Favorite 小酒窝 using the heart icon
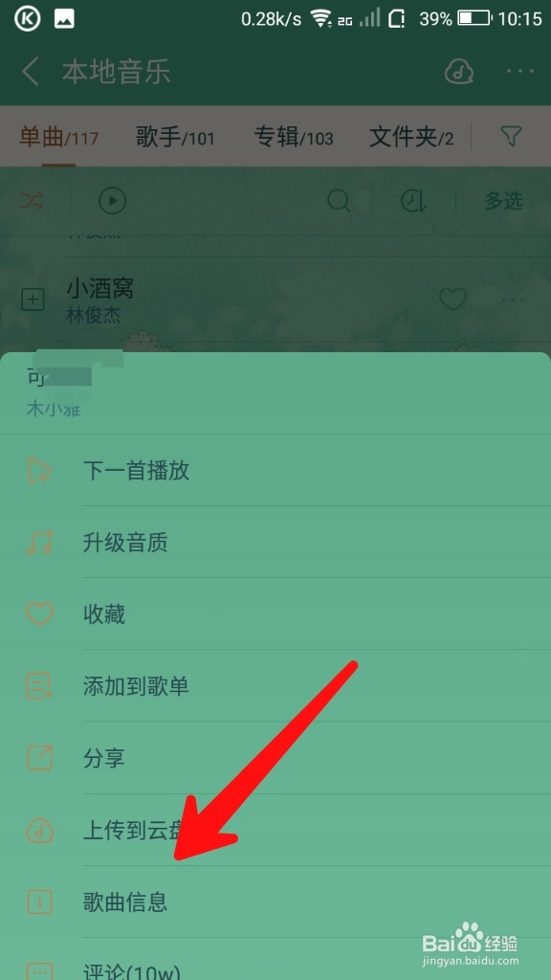This screenshot has width=551, height=980. click(x=452, y=300)
